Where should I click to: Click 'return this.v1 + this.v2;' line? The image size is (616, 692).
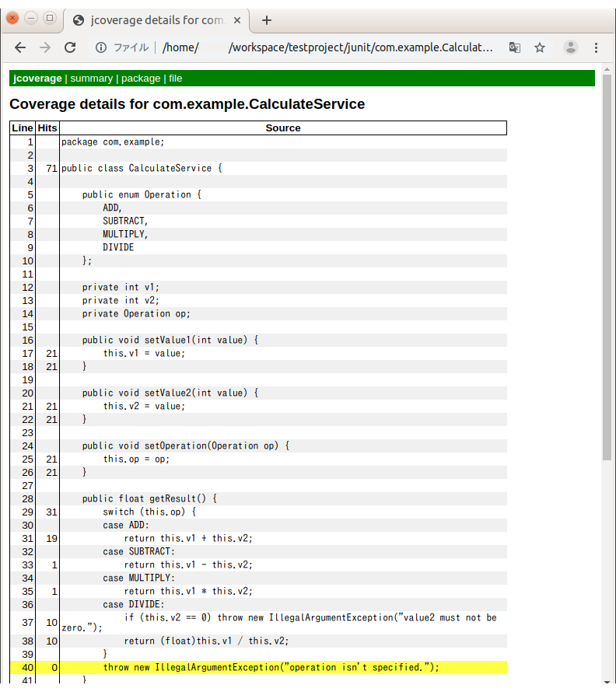click(x=188, y=539)
